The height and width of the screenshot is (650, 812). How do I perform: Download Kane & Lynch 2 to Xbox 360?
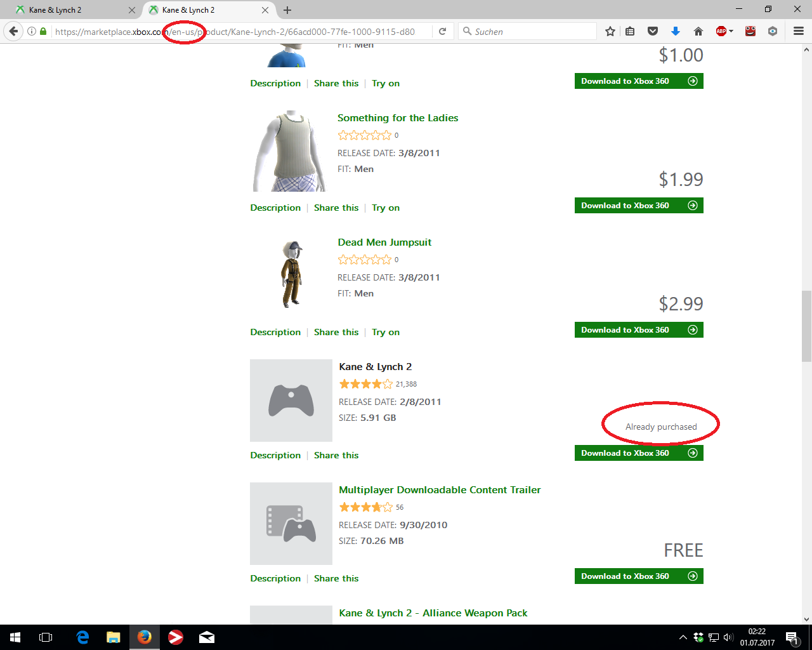pos(639,453)
